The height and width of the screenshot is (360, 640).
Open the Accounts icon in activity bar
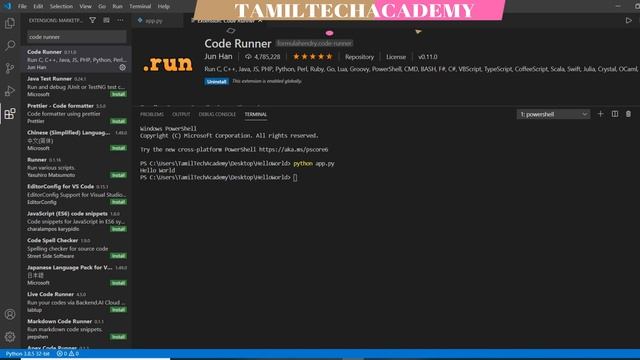10,314
